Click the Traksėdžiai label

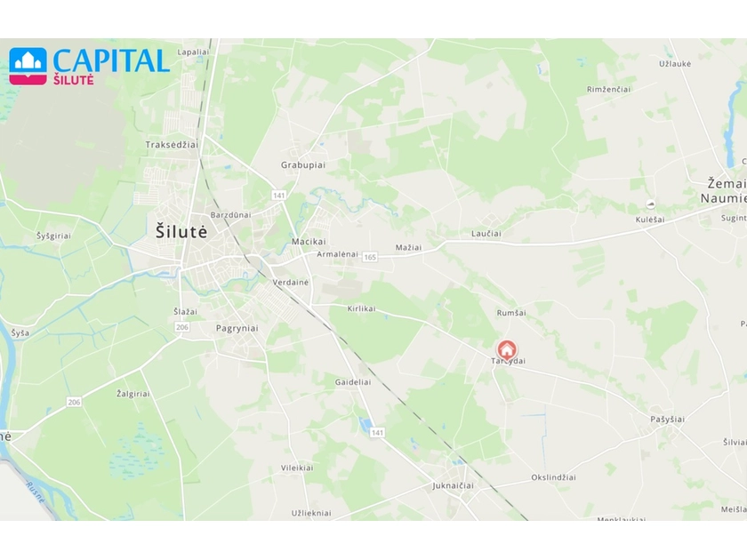pos(172,145)
